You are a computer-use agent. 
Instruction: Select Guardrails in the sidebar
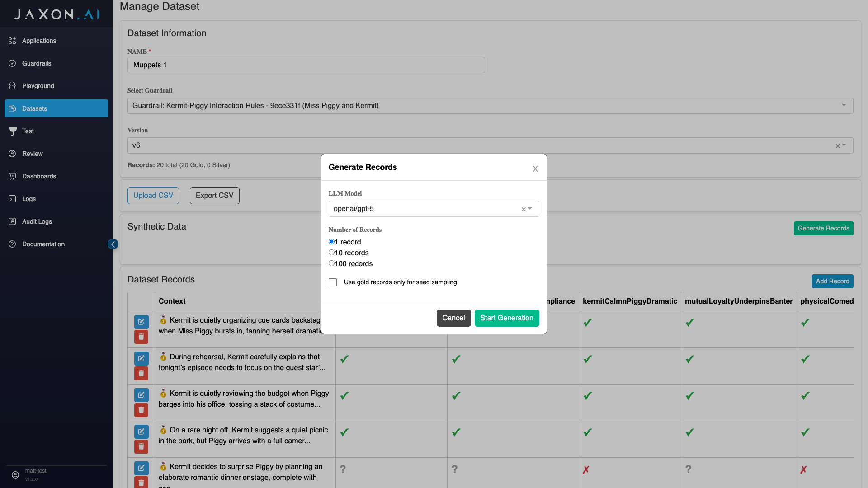[37, 63]
